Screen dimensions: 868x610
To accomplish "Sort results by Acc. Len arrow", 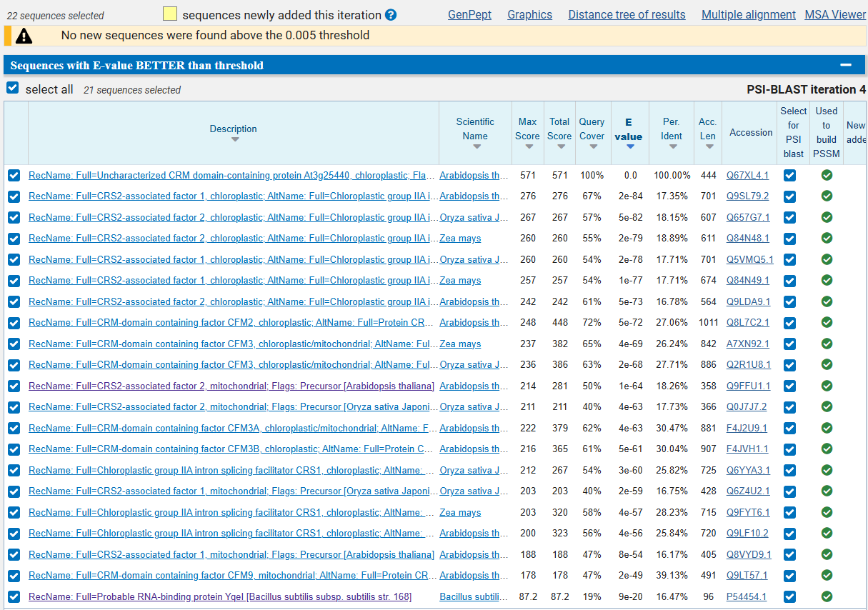I will (x=709, y=147).
